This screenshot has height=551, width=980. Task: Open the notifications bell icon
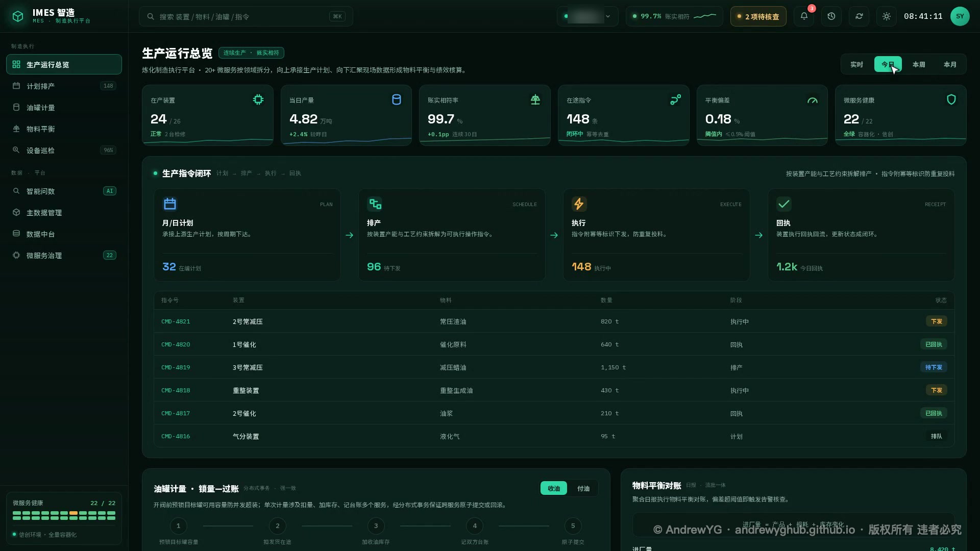pos(804,16)
